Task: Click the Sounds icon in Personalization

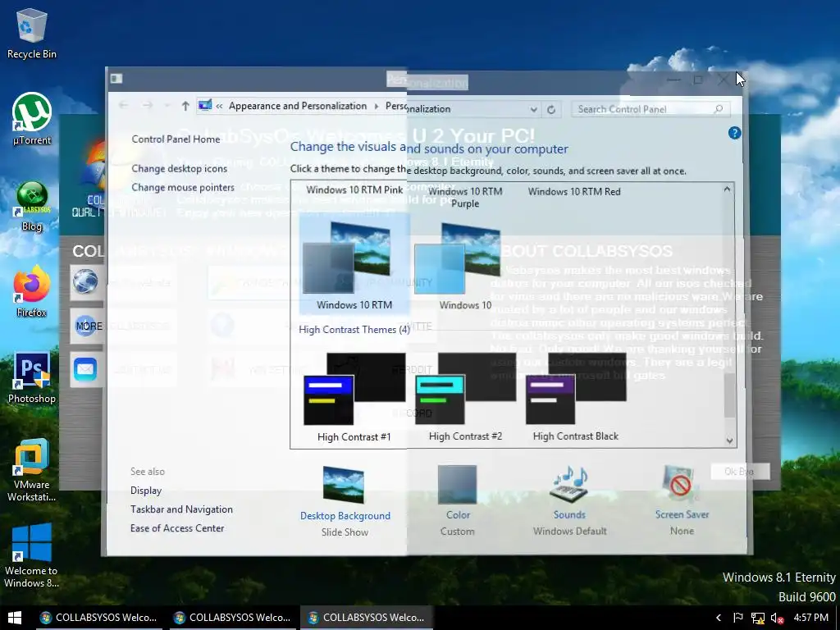Action: click(569, 484)
